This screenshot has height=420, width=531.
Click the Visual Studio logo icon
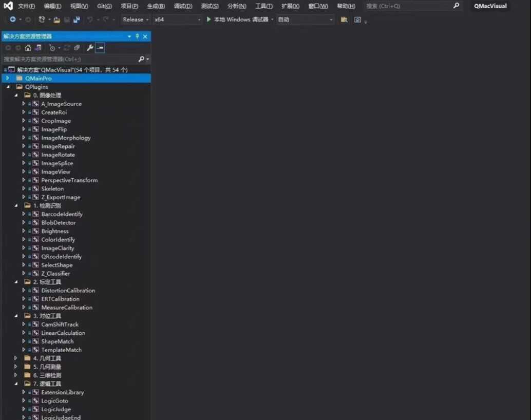8,6
